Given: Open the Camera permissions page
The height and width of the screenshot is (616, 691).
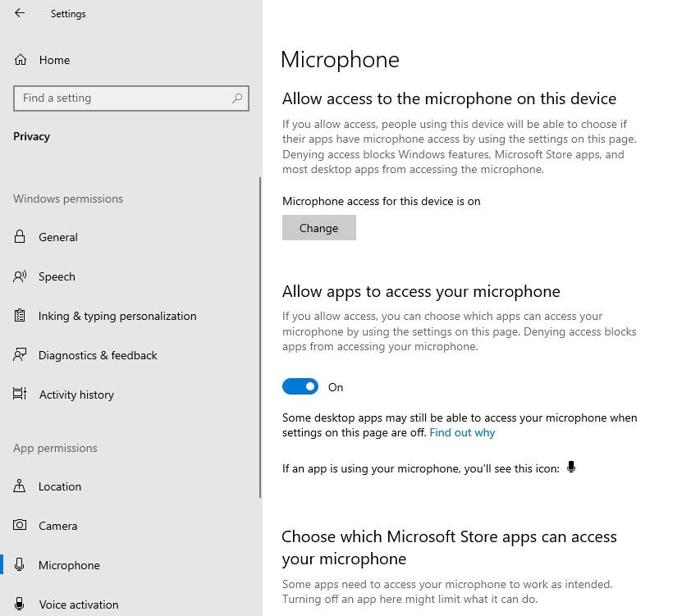Looking at the screenshot, I should click(57, 526).
